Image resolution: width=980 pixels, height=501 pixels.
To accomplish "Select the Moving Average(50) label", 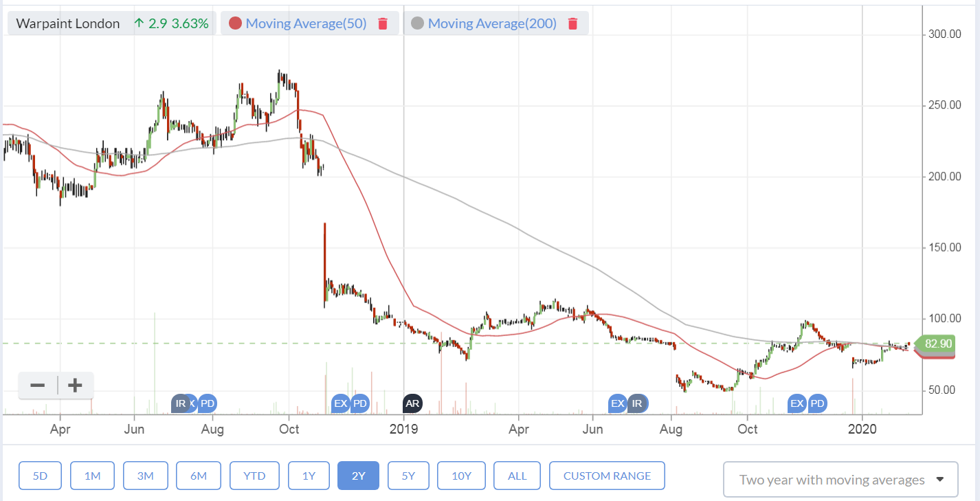I will tap(306, 23).
